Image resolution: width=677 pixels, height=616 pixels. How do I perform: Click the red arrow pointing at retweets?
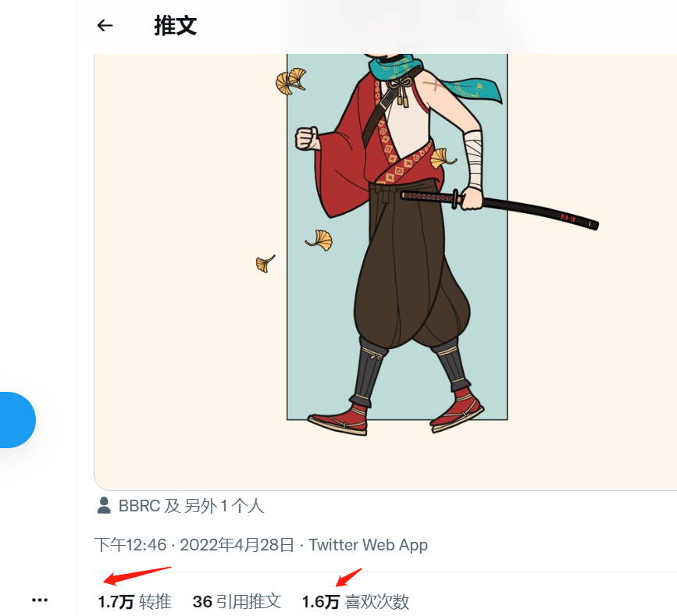coord(137,576)
